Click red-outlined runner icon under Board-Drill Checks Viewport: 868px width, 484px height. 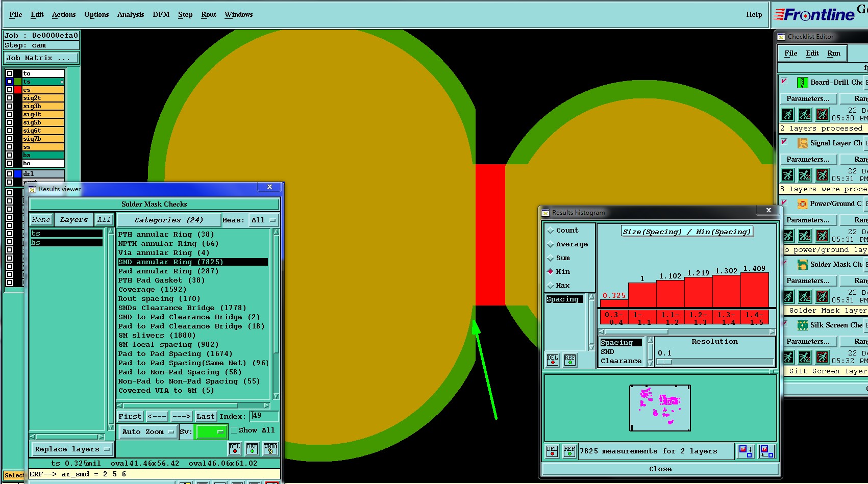click(822, 114)
